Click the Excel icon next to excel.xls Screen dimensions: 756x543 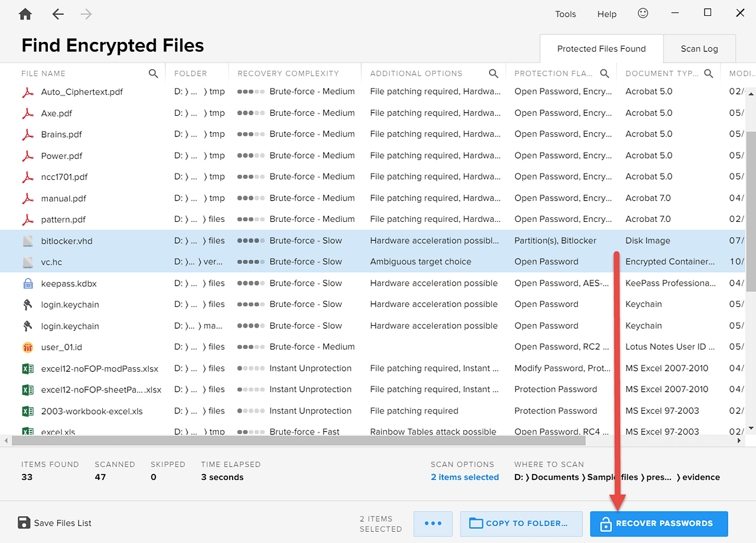coord(27,431)
